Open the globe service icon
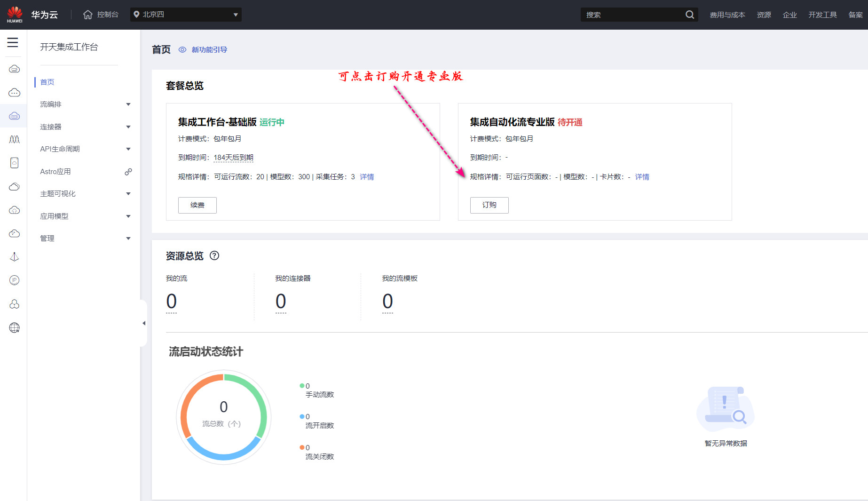 click(15, 328)
